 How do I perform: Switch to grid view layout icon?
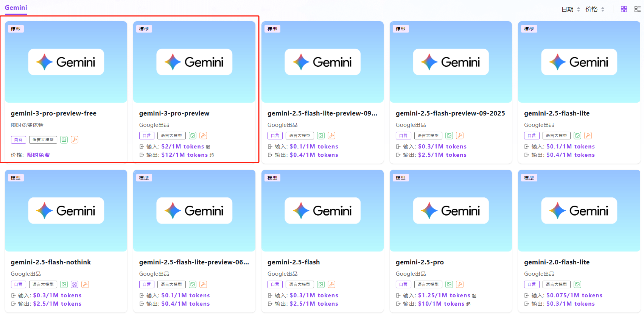(624, 9)
